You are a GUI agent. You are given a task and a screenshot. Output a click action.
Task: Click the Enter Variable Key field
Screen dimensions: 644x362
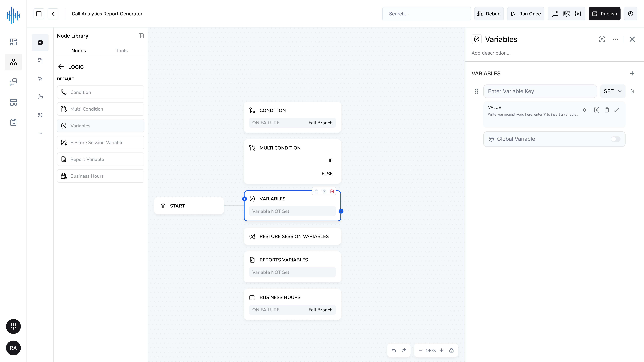tap(540, 91)
